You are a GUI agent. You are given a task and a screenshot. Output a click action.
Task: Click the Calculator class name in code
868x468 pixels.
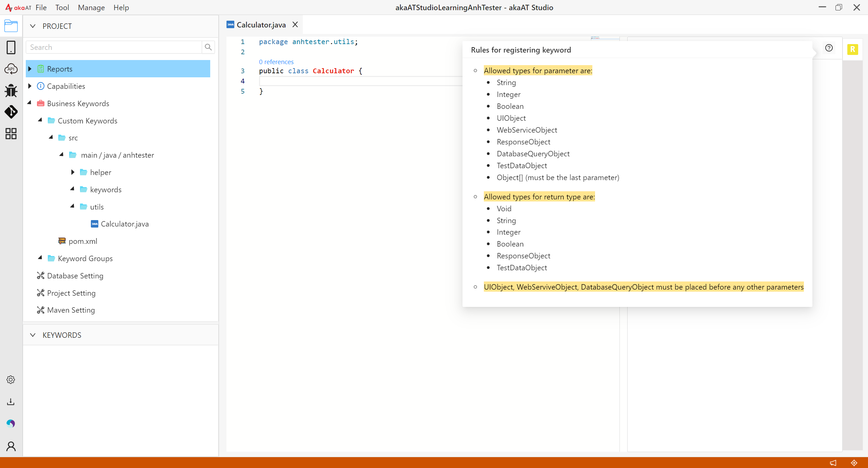(x=333, y=71)
